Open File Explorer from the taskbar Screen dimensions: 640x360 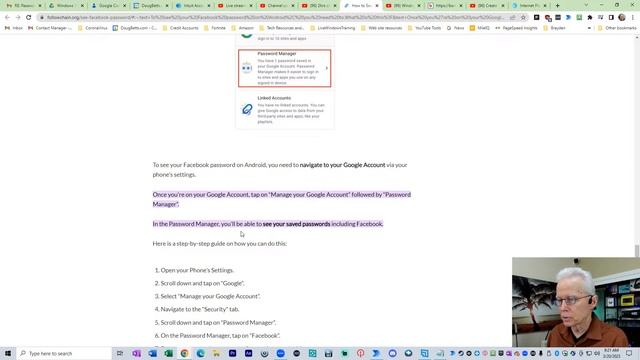(216, 353)
